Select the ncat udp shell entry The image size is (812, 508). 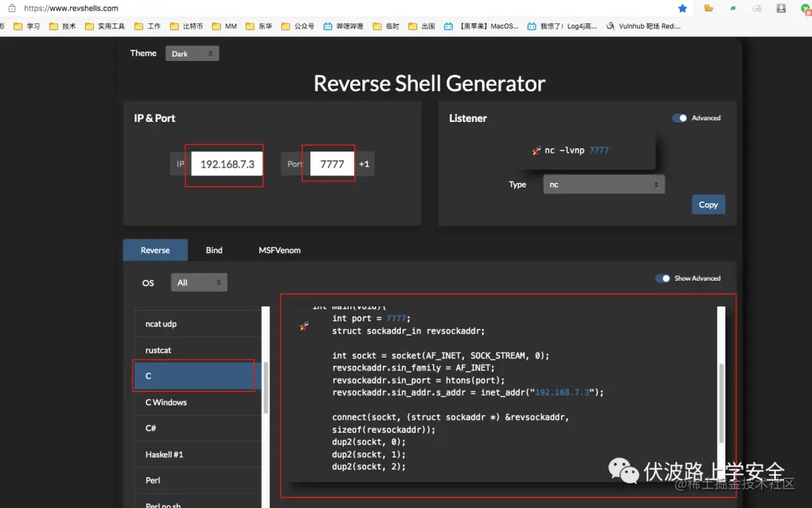click(198, 324)
